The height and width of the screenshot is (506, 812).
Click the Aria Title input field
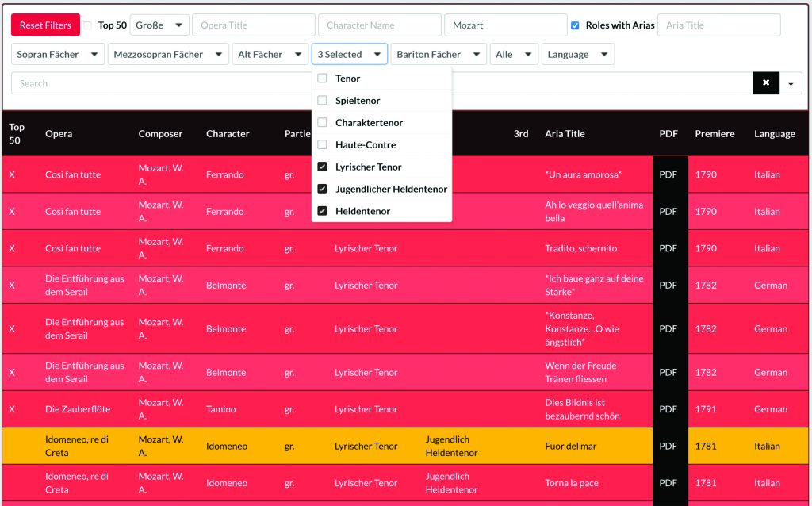tap(718, 25)
